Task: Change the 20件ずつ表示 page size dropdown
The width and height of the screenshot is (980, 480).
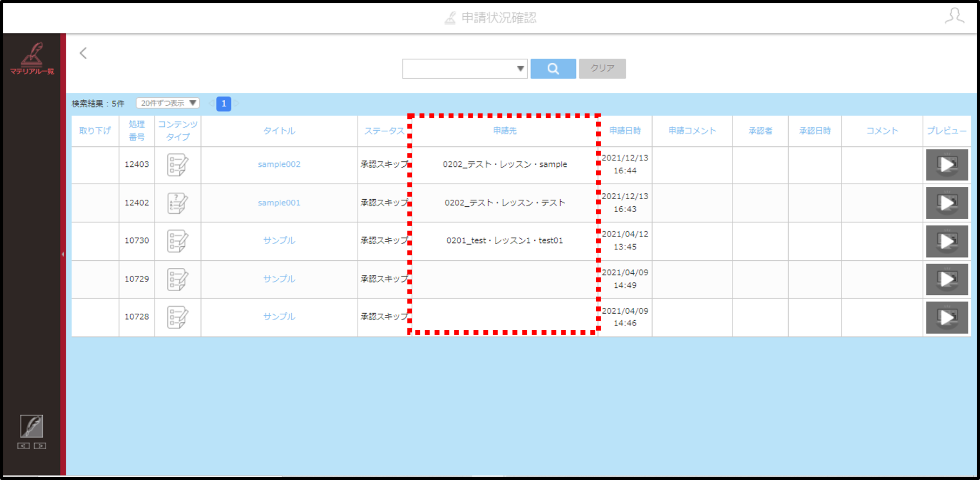Action: (x=167, y=103)
